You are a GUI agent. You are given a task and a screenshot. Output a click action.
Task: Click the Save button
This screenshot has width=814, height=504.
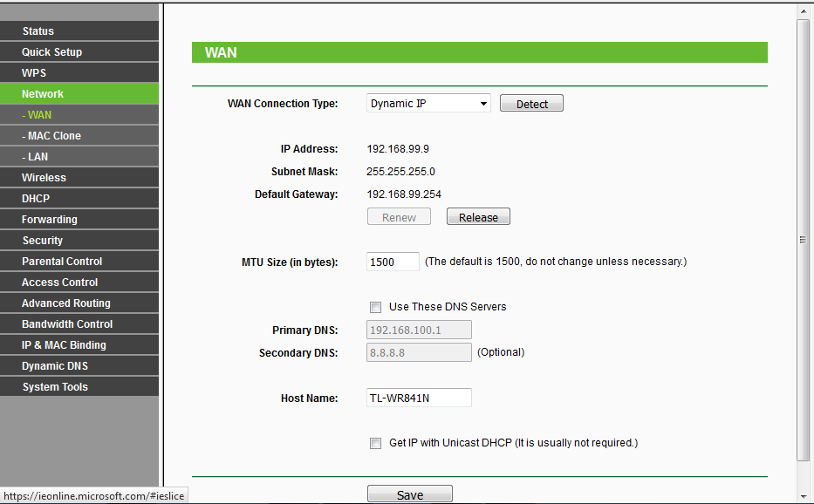(x=409, y=494)
